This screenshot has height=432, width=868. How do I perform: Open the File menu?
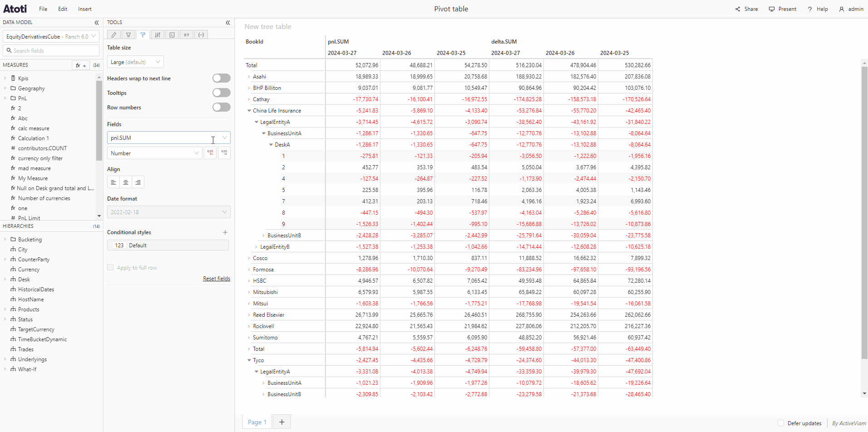coord(43,9)
